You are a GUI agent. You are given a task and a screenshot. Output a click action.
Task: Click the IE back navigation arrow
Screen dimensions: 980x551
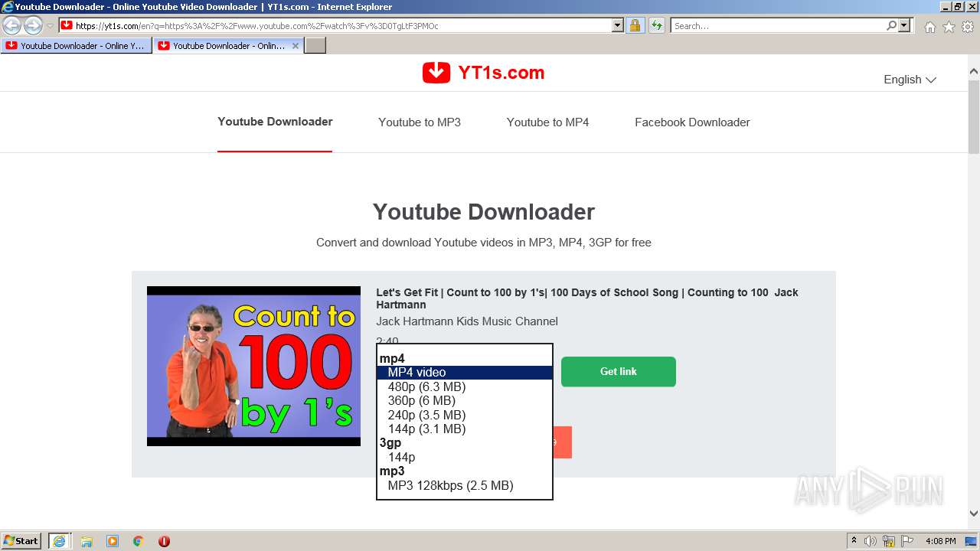12,26
